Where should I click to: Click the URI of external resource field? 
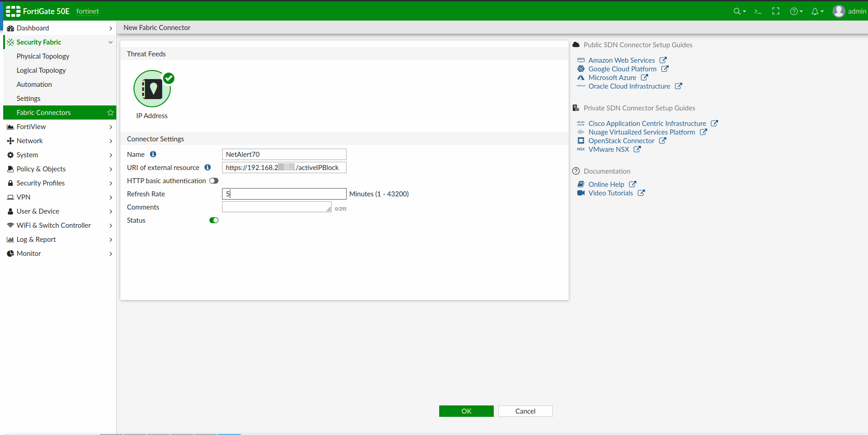click(284, 167)
